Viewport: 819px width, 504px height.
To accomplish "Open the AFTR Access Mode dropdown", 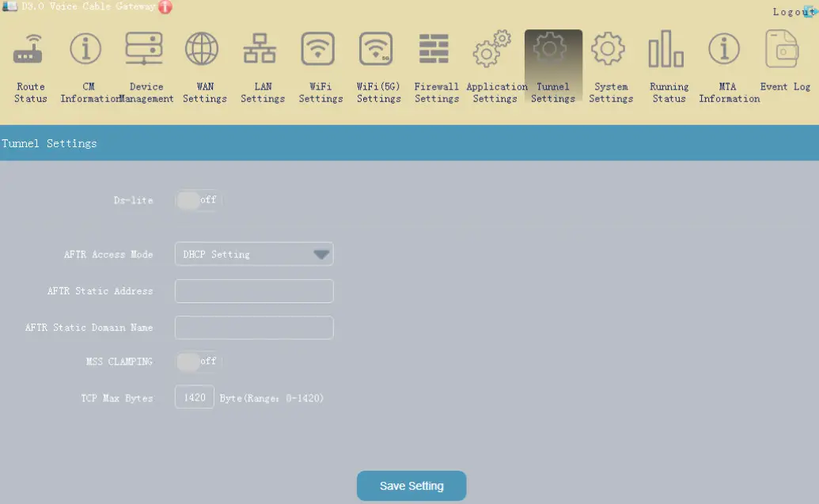I will (x=254, y=254).
